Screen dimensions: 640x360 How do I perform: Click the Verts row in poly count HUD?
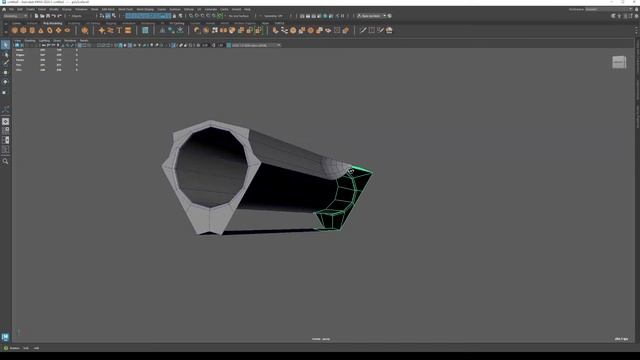[47, 50]
